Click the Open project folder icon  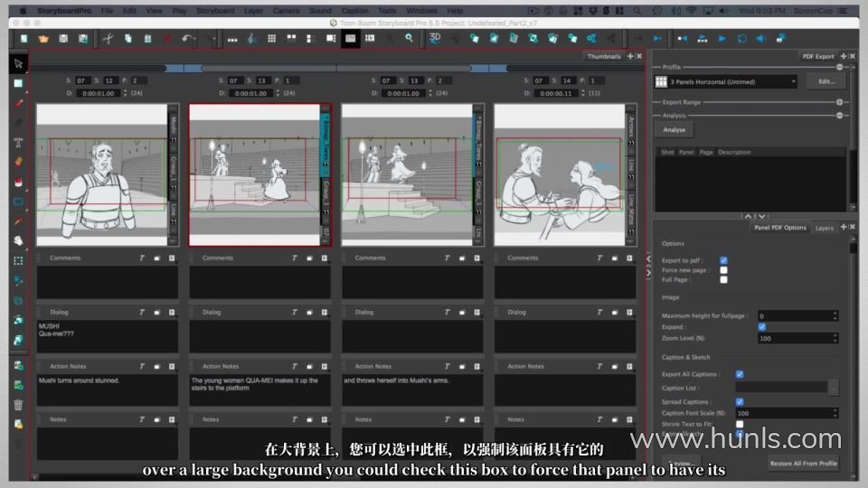pyautogui.click(x=43, y=38)
